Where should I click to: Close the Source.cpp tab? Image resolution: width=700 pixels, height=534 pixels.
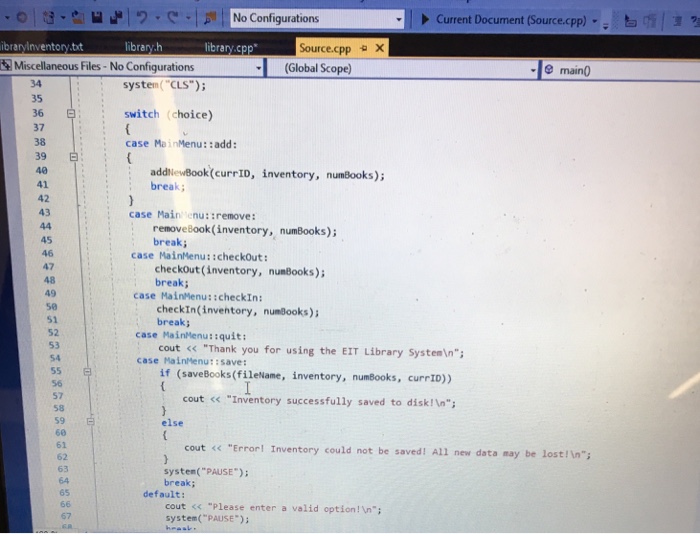[x=380, y=48]
